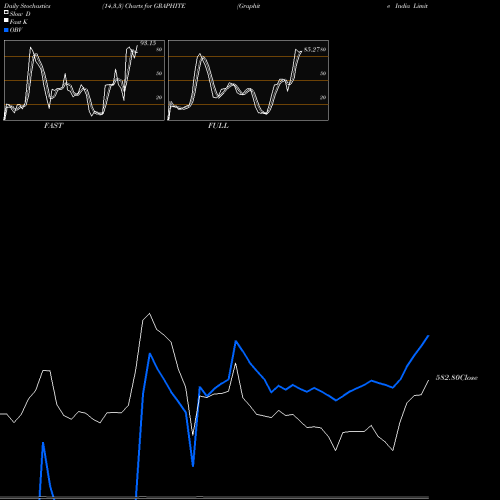
Task: Click the FULL stochastic chart panel
Action: tap(248, 80)
